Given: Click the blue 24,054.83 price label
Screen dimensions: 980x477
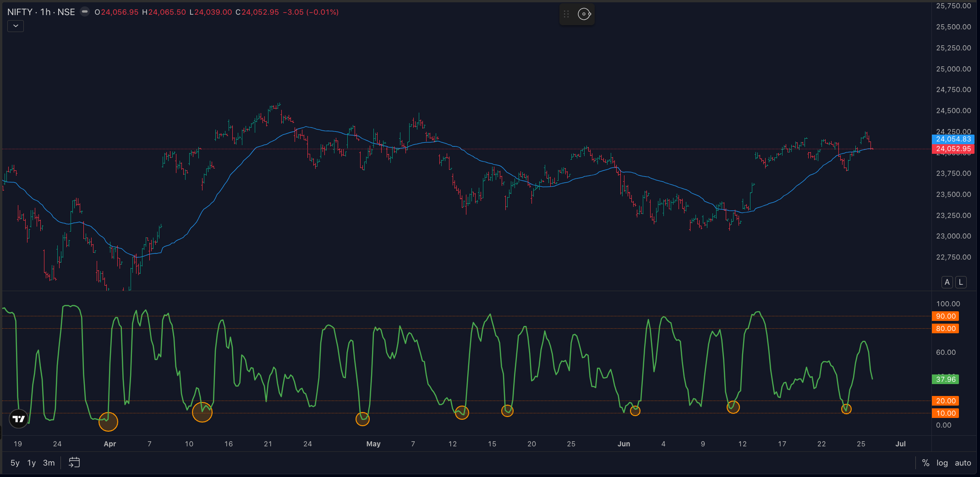Looking at the screenshot, I should [x=953, y=139].
